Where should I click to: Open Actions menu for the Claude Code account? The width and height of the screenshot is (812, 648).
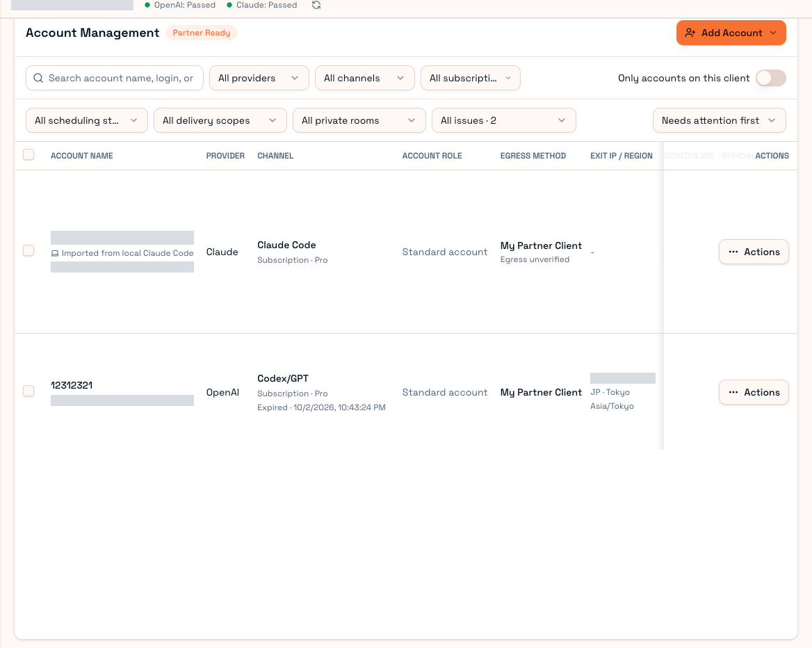(x=754, y=252)
